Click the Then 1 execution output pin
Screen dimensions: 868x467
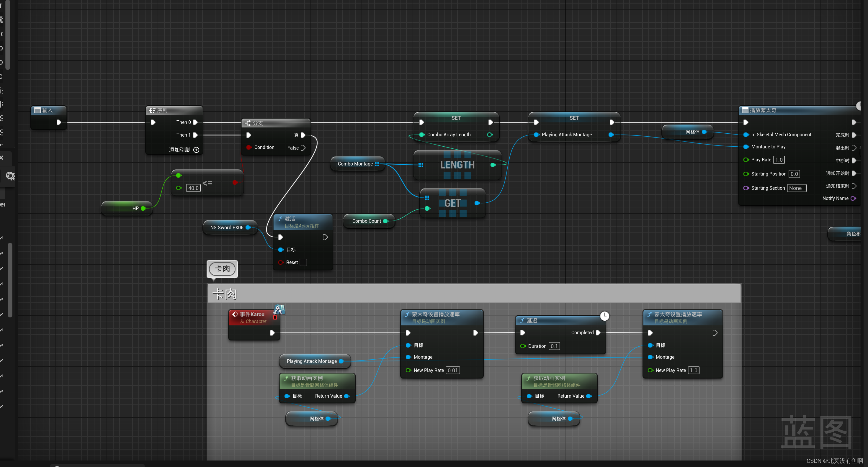(x=195, y=135)
